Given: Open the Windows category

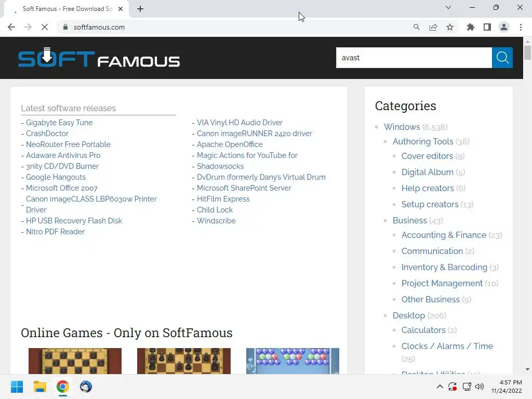Looking at the screenshot, I should 402,127.
